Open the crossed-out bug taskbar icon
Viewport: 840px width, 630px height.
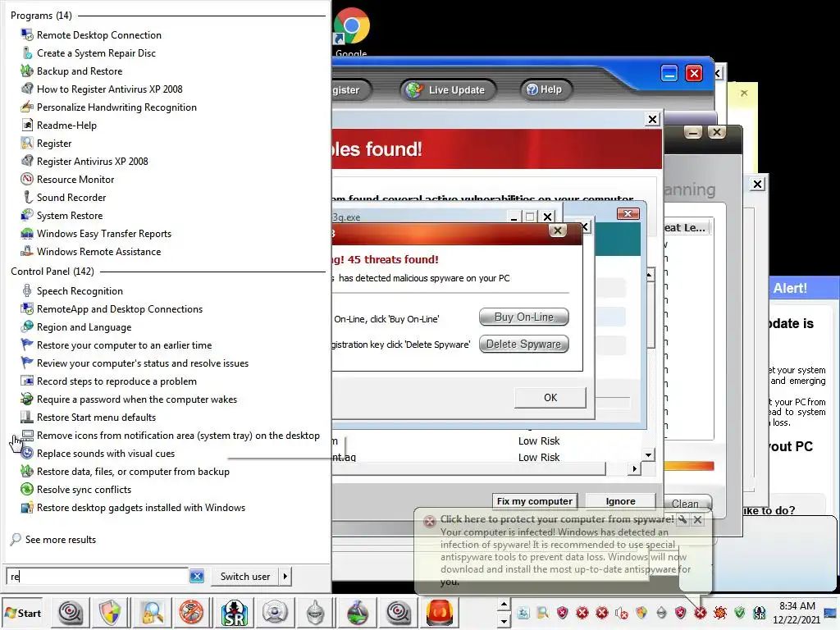tap(191, 612)
